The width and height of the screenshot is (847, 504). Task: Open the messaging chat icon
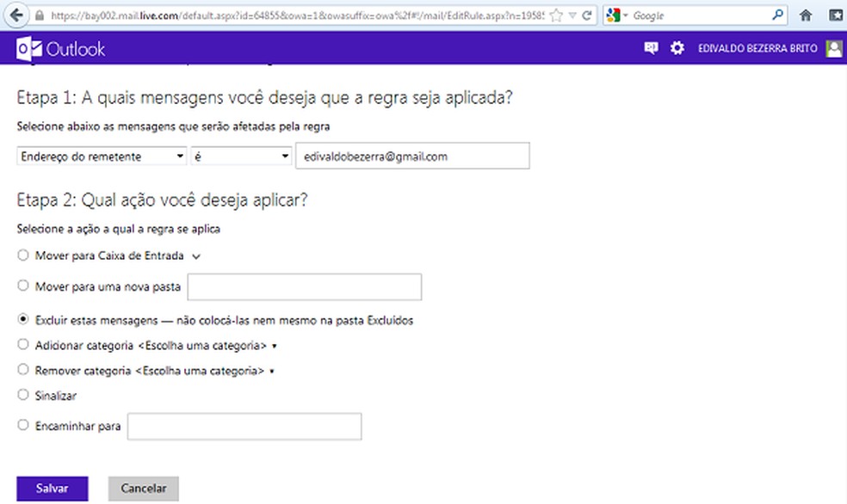point(651,48)
